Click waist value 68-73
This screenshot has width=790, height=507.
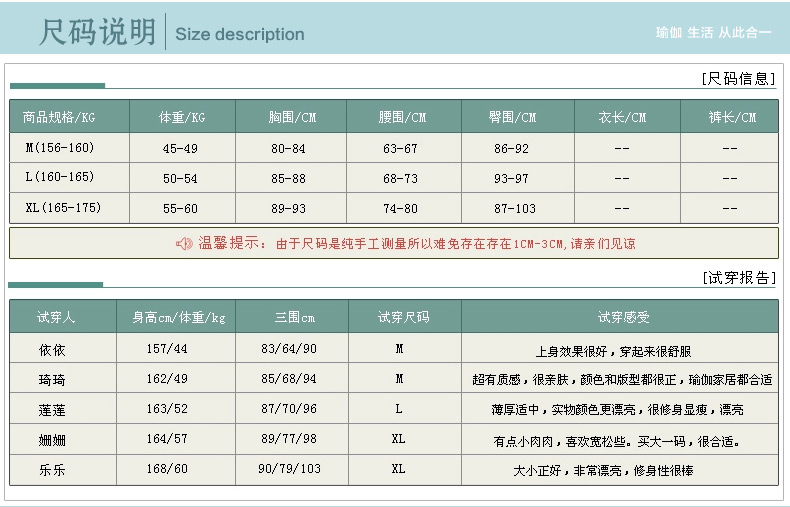pyautogui.click(x=400, y=178)
